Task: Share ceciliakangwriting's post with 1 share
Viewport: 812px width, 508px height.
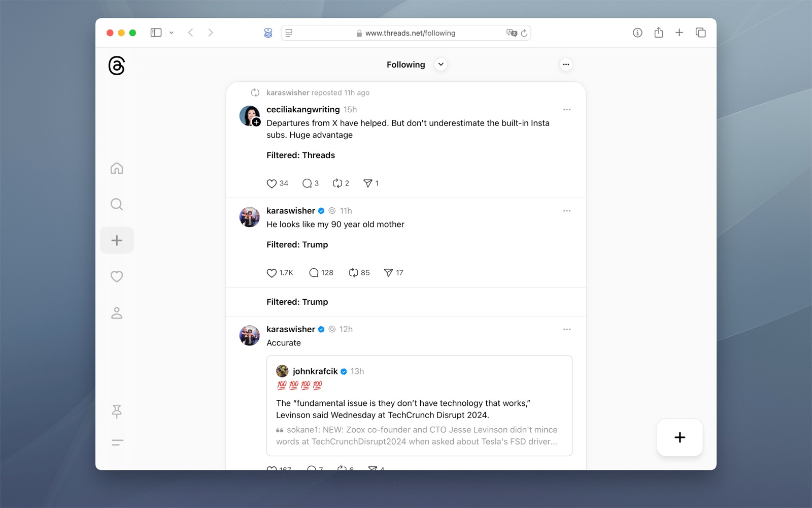Action: click(x=371, y=183)
